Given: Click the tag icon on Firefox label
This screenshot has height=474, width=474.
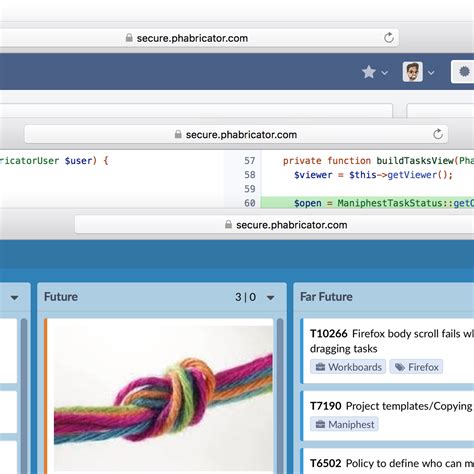Looking at the screenshot, I should pos(399,367).
